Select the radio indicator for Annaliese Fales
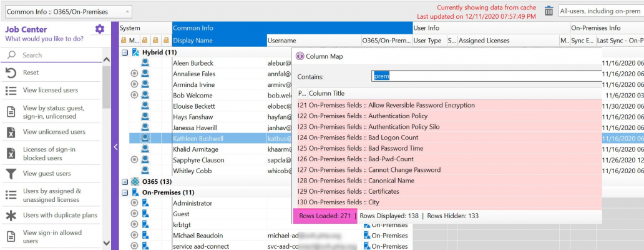The height and width of the screenshot is (250, 644). click(x=134, y=74)
